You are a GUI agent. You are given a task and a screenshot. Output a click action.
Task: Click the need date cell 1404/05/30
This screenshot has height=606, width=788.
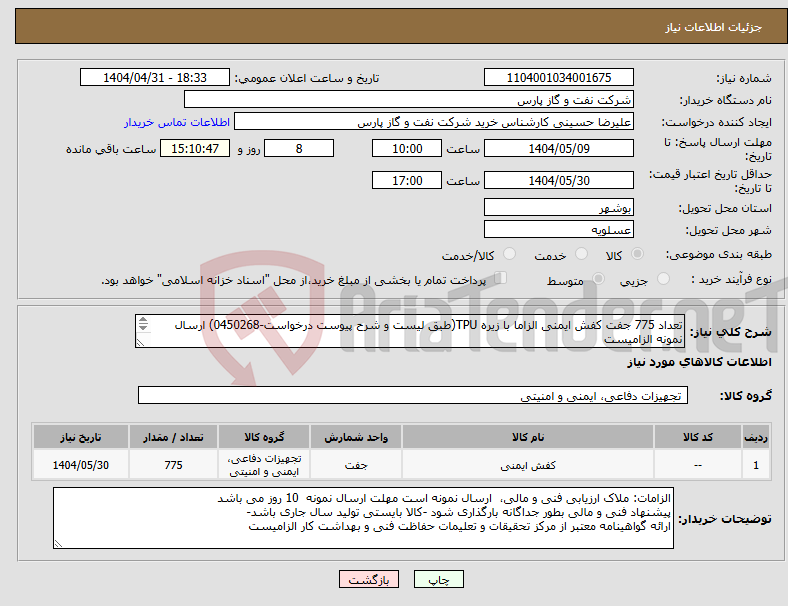[x=80, y=465]
